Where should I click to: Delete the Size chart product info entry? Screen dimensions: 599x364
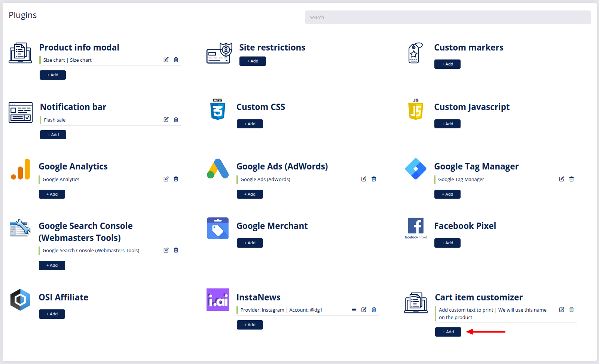coord(176,59)
